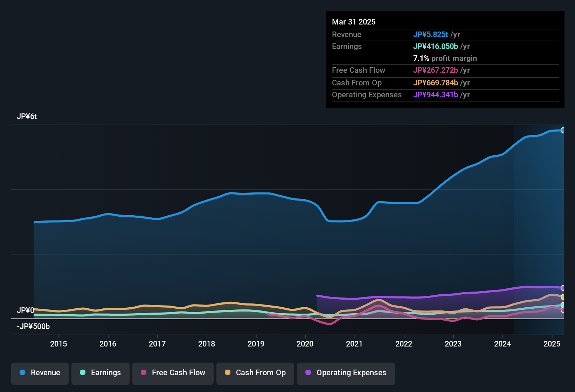575x392 pixels.
Task: Toggle the Earnings series legend button
Action: [101, 373]
